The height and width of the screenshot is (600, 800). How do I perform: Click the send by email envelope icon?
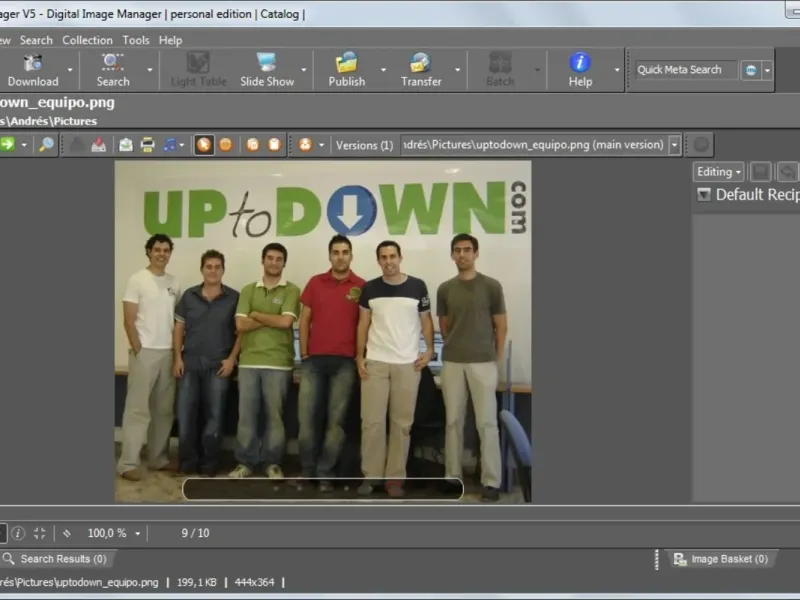click(126, 145)
